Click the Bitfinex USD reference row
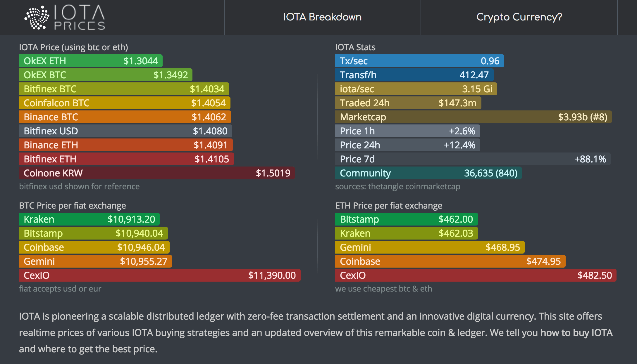The height and width of the screenshot is (364, 637). (125, 131)
